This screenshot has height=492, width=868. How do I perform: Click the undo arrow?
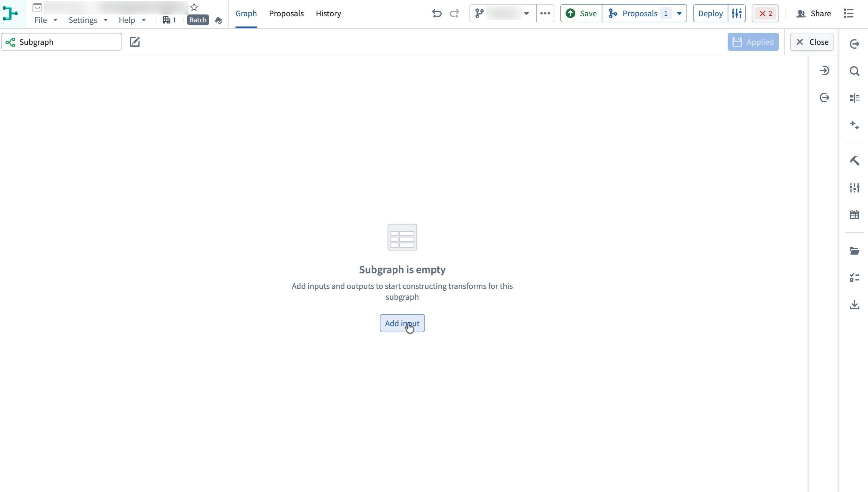tap(437, 14)
